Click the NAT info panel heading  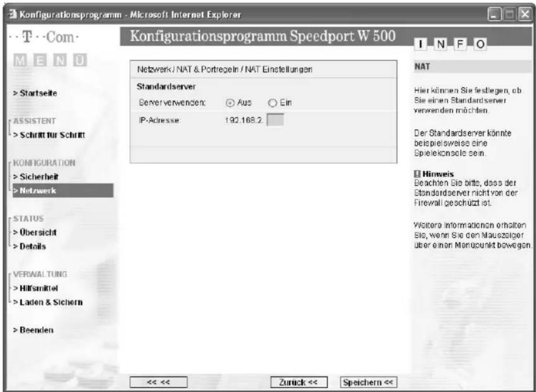pyautogui.click(x=422, y=67)
